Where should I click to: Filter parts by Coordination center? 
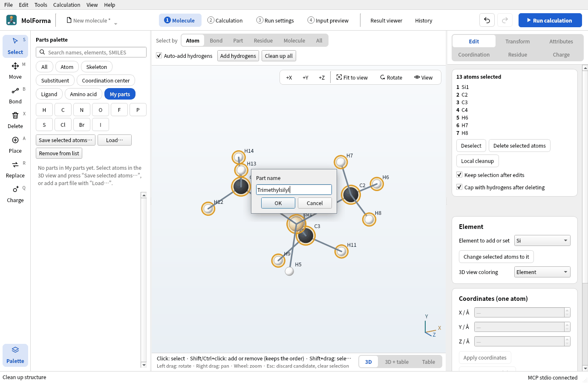click(x=106, y=80)
